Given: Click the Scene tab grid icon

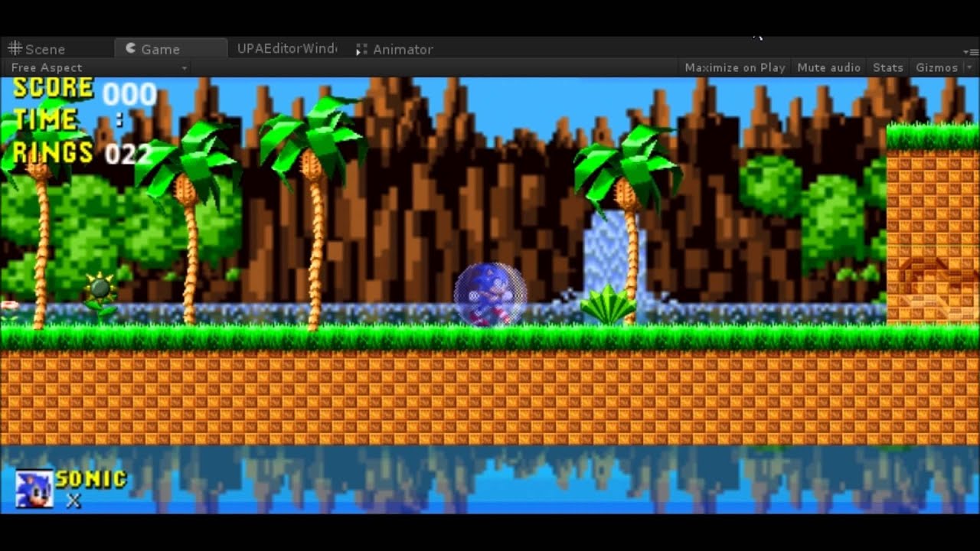Looking at the screenshot, I should pyautogui.click(x=15, y=48).
